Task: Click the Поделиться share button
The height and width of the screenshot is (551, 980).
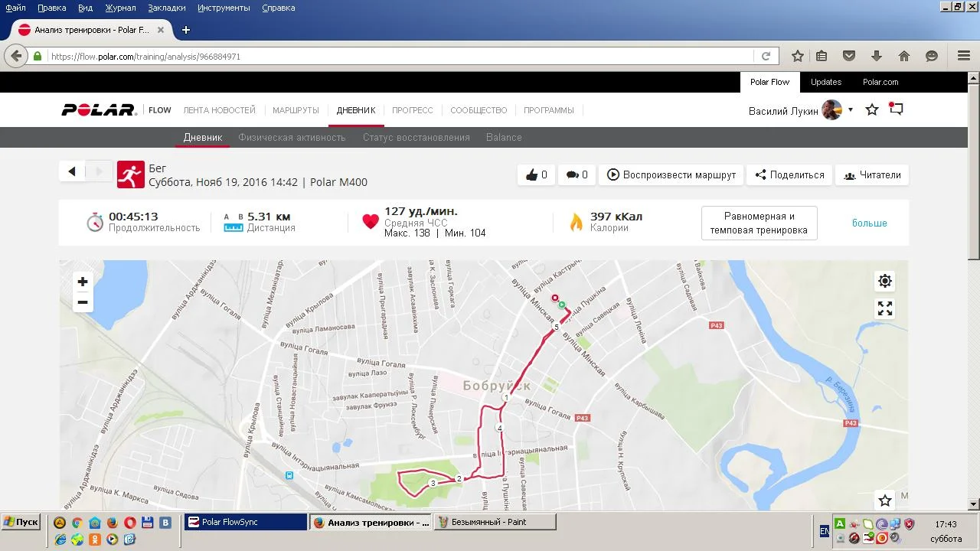Action: (789, 174)
